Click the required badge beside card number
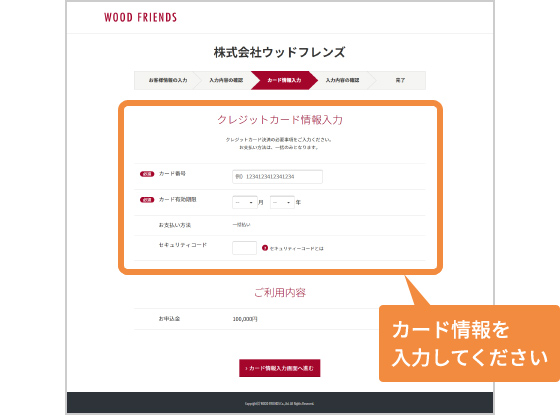The image size is (560, 416). coord(147,174)
